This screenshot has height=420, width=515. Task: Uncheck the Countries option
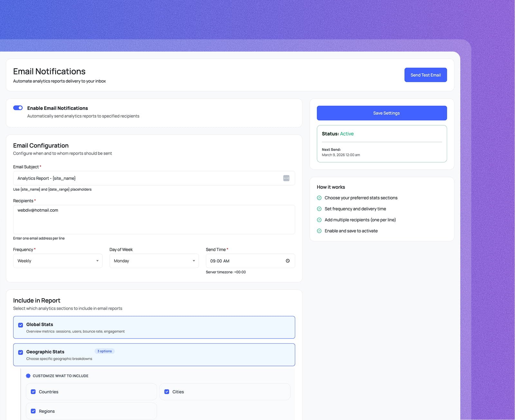(33, 392)
